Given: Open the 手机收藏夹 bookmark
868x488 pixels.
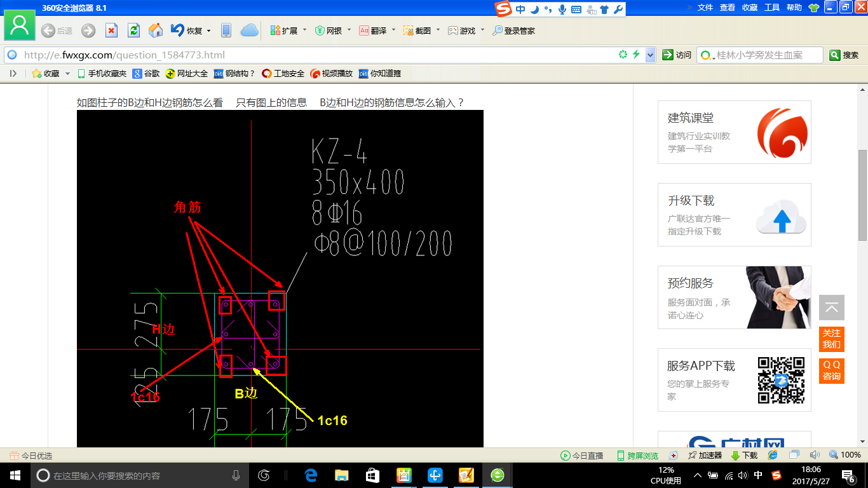Looking at the screenshot, I should click(x=102, y=74).
